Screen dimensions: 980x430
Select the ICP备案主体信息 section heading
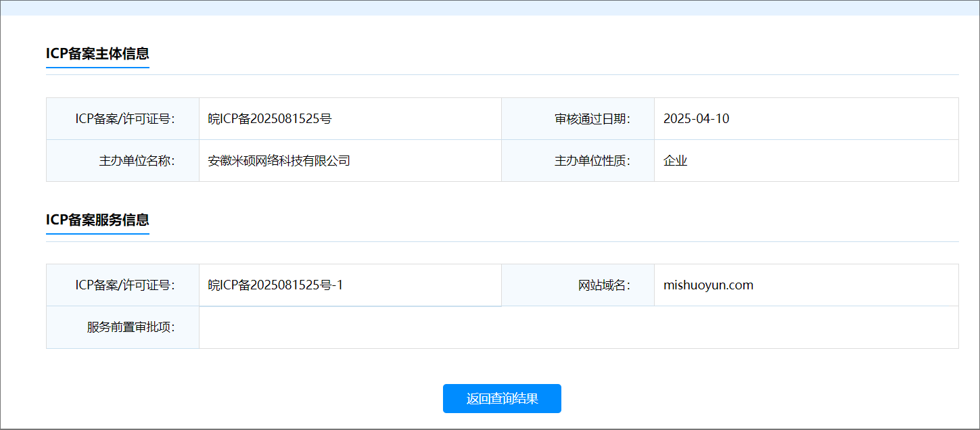(97, 53)
